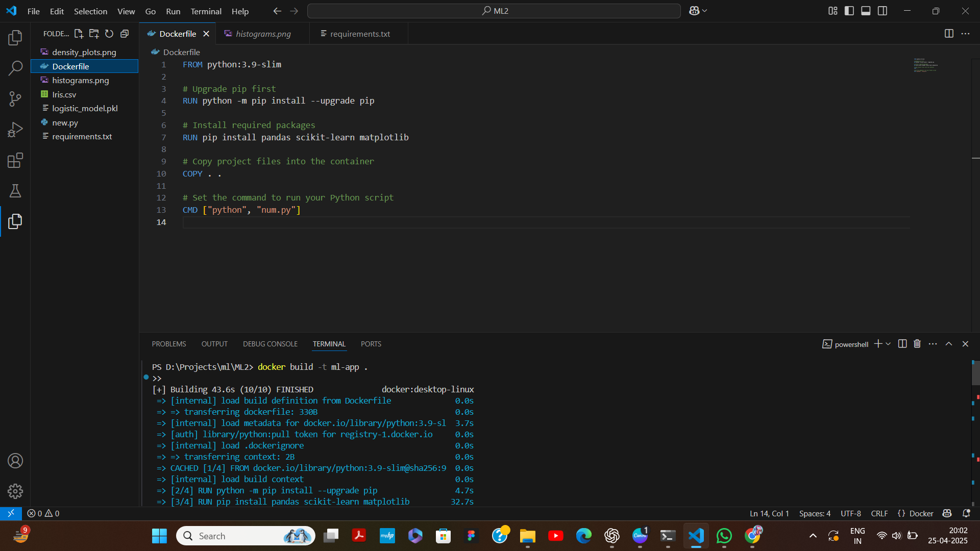Open WhatsApp from the taskbar
The height and width of the screenshot is (551, 980).
click(x=724, y=536)
